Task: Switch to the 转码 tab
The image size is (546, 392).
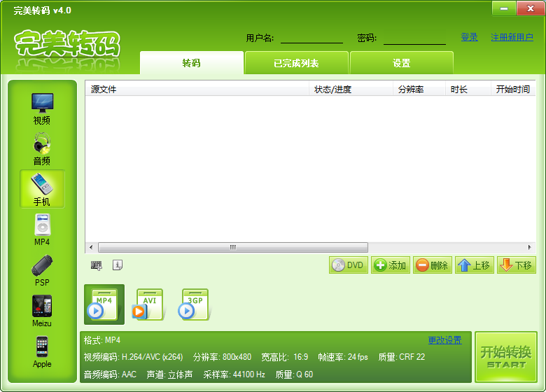Action: coord(192,63)
